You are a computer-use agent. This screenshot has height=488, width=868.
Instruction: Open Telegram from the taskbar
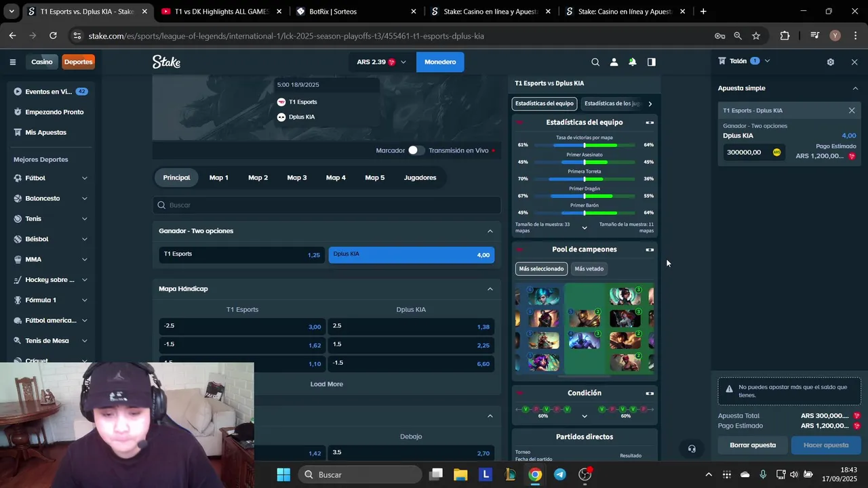pos(560,474)
